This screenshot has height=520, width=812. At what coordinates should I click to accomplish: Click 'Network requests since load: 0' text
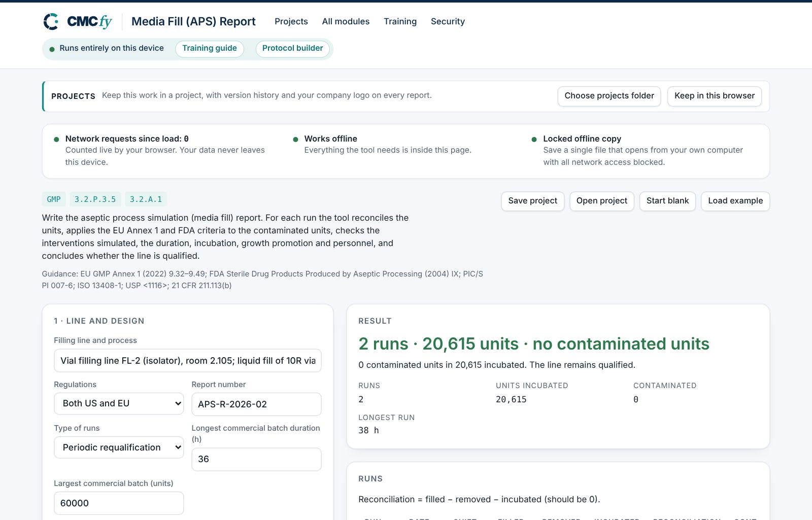point(127,138)
